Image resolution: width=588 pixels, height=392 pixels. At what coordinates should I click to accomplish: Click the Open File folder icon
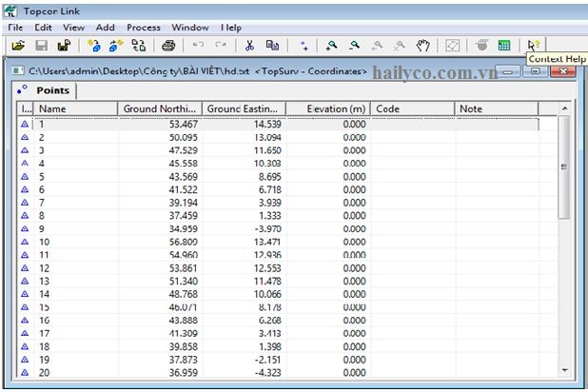click(18, 46)
